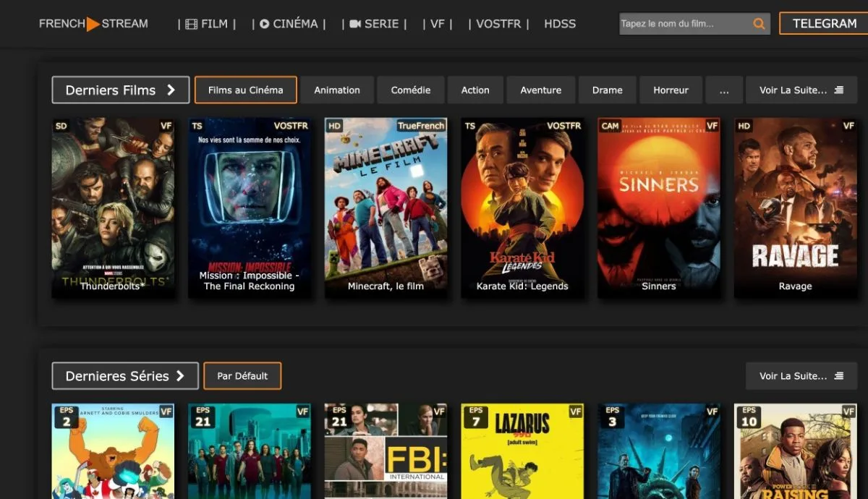
Task: Open the CINÉMA menu item
Action: (289, 24)
